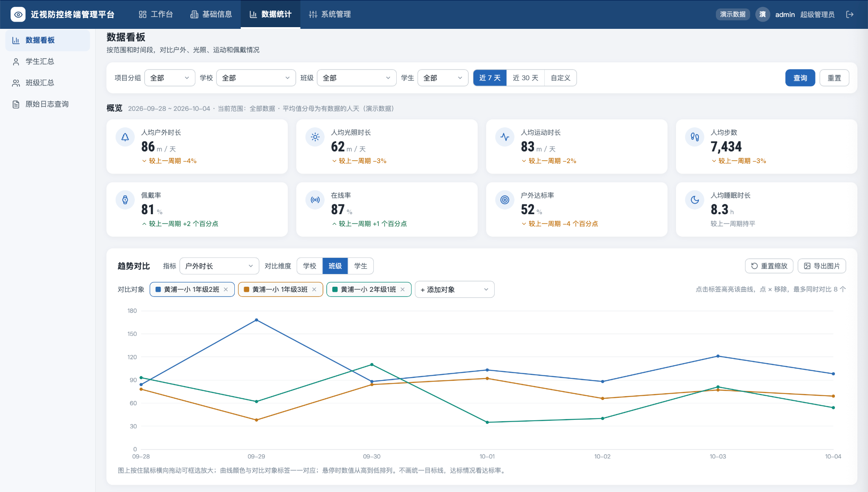Open the 基础信息 top navigation tab
This screenshot has width=868, height=492.
tap(211, 14)
